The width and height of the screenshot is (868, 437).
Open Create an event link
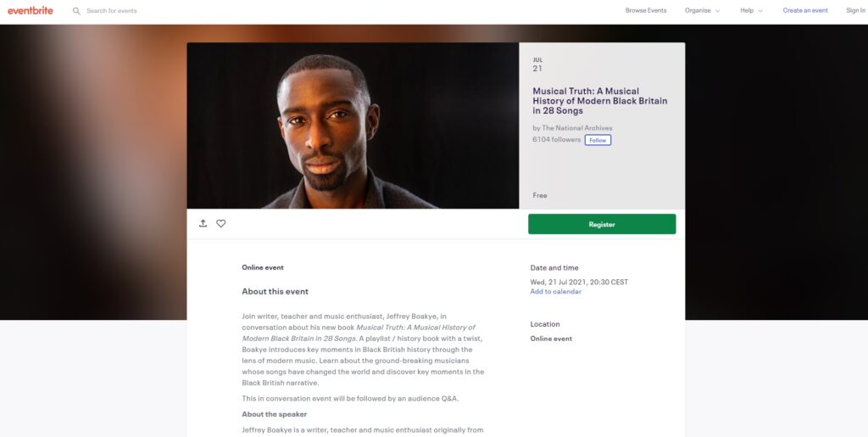805,11
